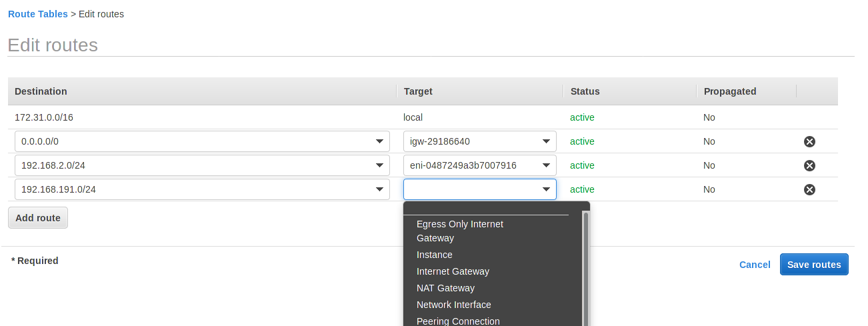The height and width of the screenshot is (326, 868).
Task: Open the 0.0.0.0/0 destination dropdown
Action: [202, 141]
